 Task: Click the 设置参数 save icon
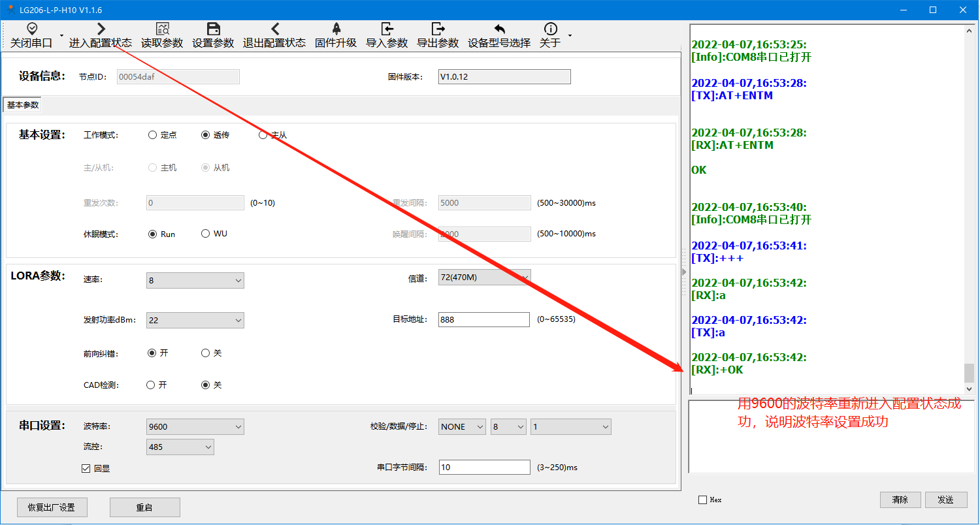[213, 29]
